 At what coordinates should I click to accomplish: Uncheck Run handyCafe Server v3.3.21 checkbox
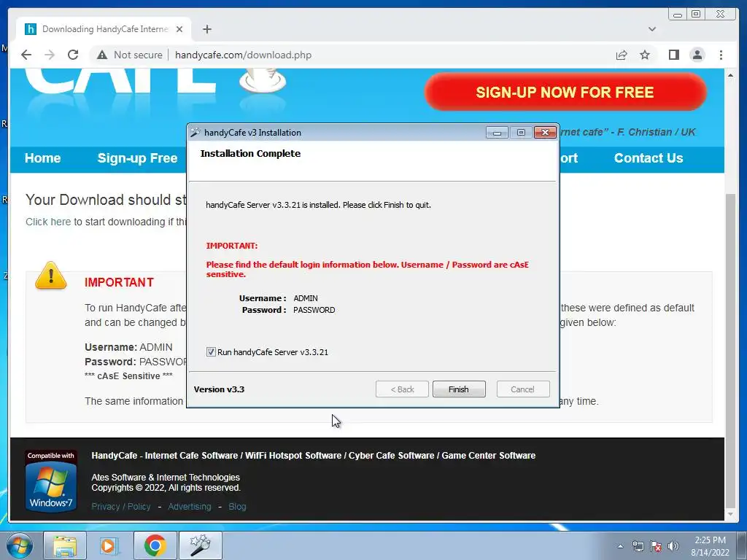(x=211, y=352)
